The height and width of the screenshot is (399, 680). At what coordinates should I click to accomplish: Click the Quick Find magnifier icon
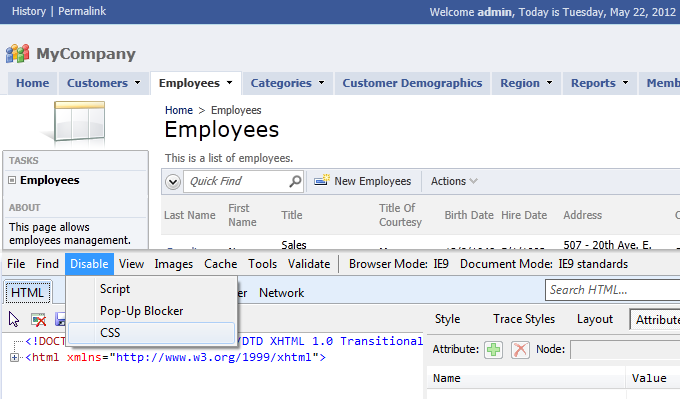pyautogui.click(x=295, y=181)
